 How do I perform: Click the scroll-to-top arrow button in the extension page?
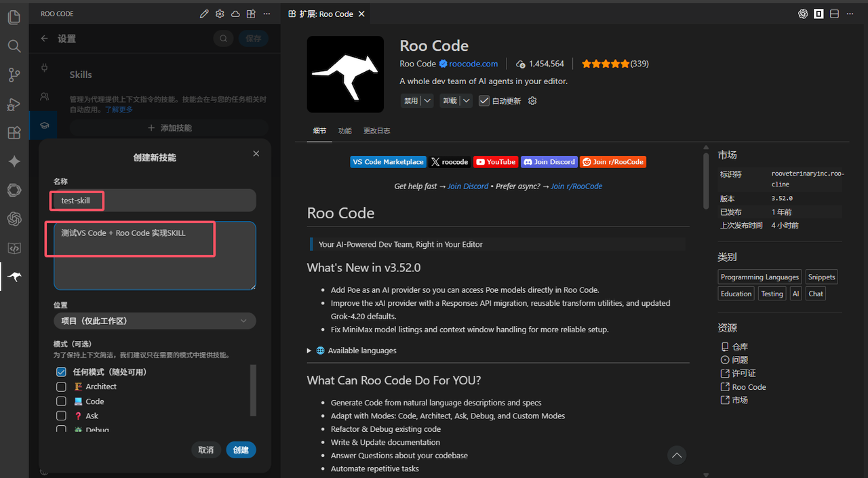(x=676, y=456)
